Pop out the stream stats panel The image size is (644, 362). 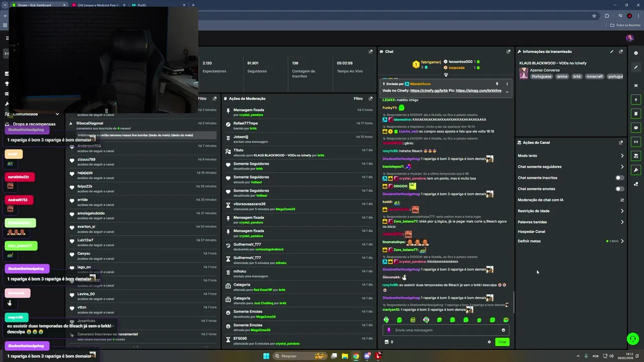click(x=370, y=51)
